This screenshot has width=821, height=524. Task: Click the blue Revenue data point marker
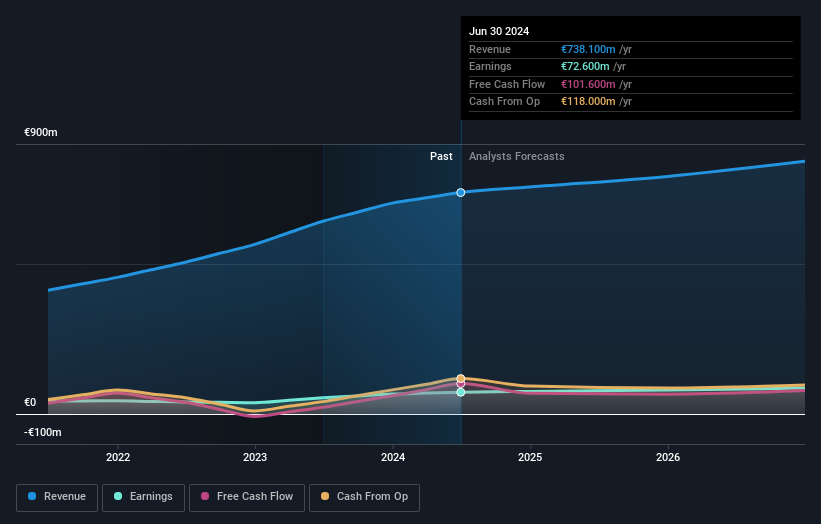pyautogui.click(x=461, y=193)
